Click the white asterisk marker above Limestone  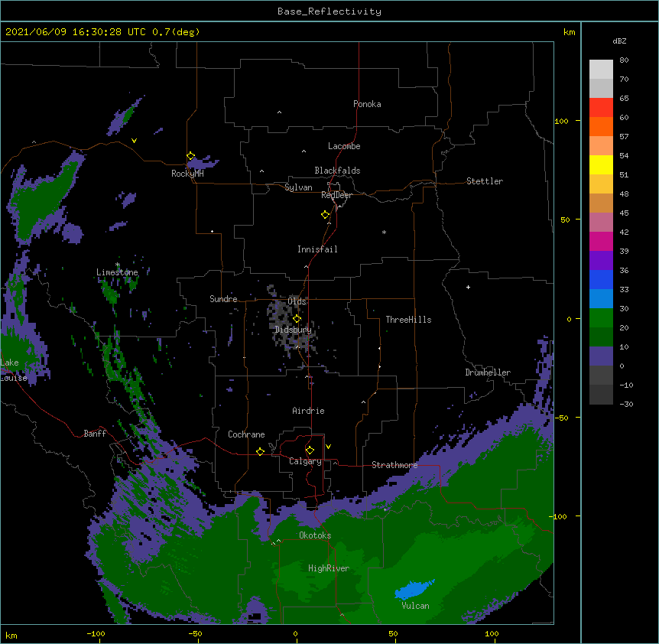point(118,265)
